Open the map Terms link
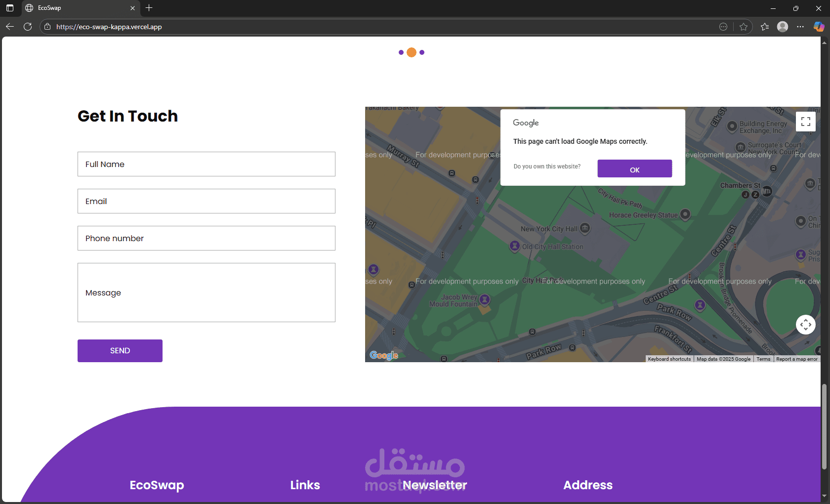Image resolution: width=830 pixels, height=504 pixels. pyautogui.click(x=763, y=359)
